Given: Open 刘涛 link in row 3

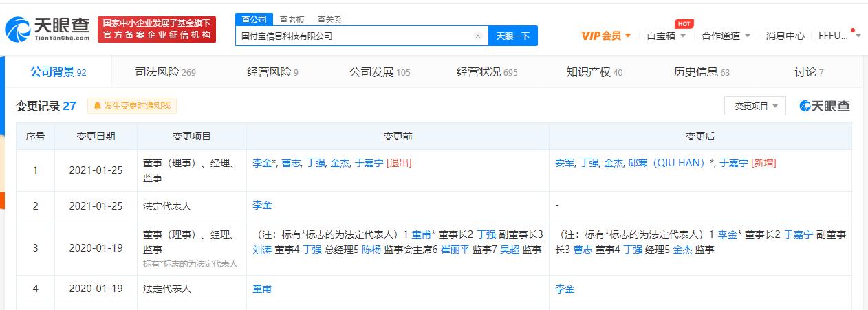Looking at the screenshot, I should [x=262, y=250].
